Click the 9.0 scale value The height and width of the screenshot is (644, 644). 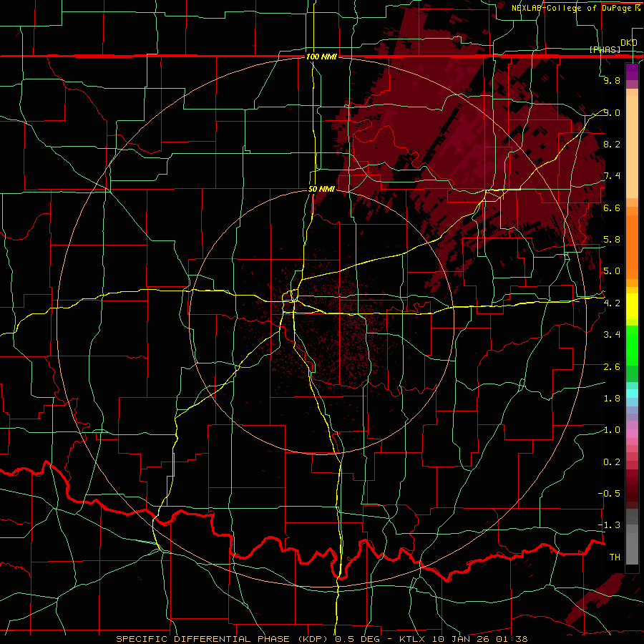coord(612,112)
